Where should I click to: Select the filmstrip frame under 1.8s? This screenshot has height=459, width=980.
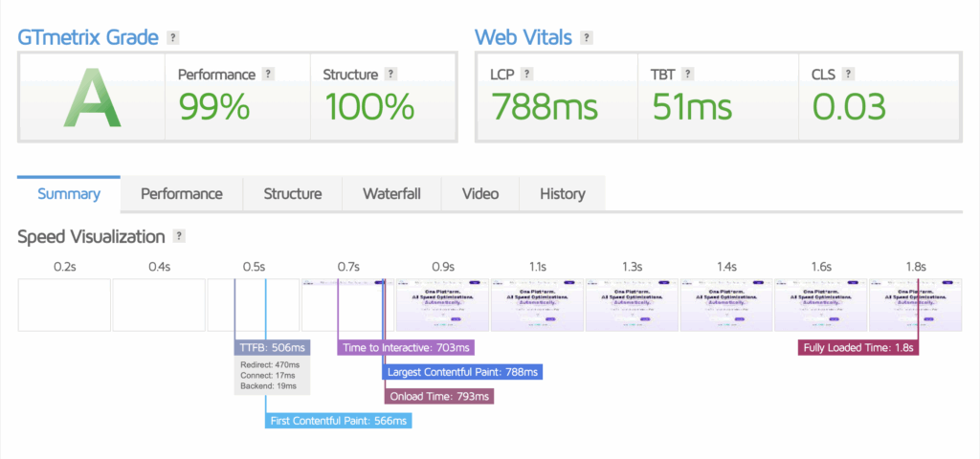pos(915,305)
